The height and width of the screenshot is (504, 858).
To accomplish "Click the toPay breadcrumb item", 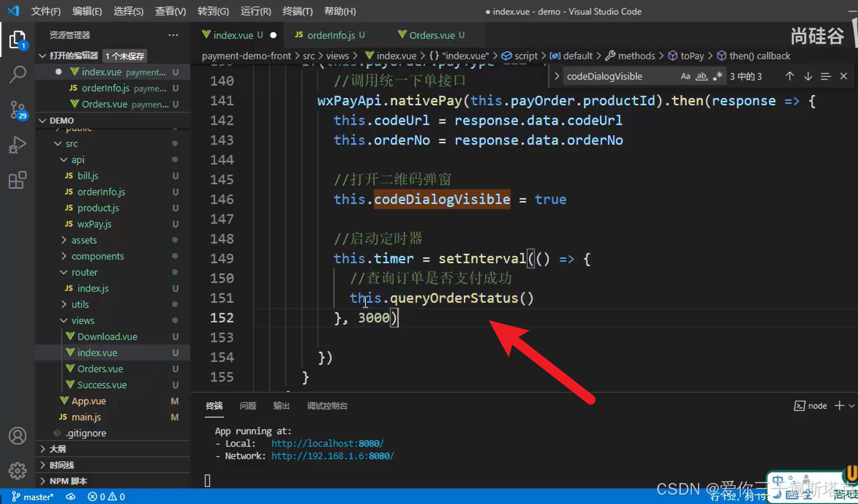I will tap(692, 56).
